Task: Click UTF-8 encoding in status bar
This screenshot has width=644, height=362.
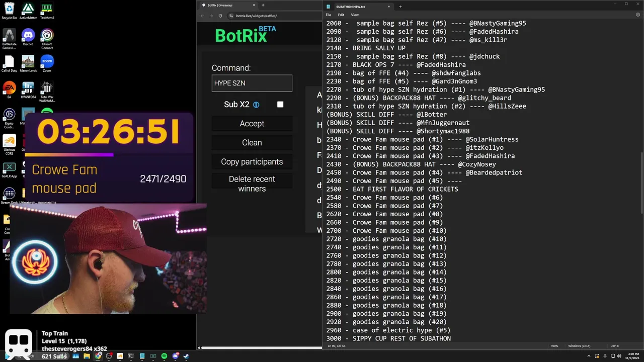Action: (x=614, y=346)
